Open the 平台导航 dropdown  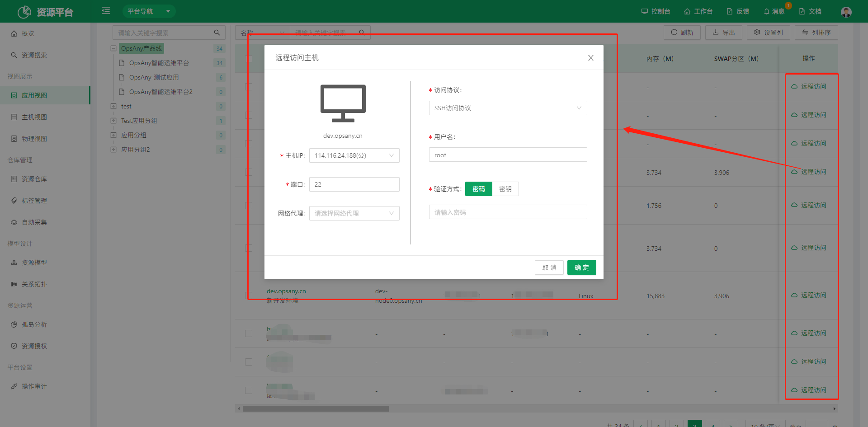point(149,11)
